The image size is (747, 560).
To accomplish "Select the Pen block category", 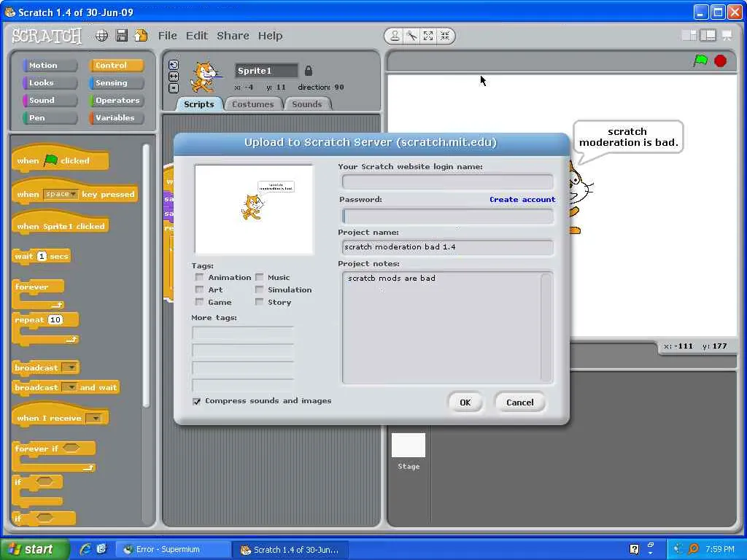I will click(50, 117).
